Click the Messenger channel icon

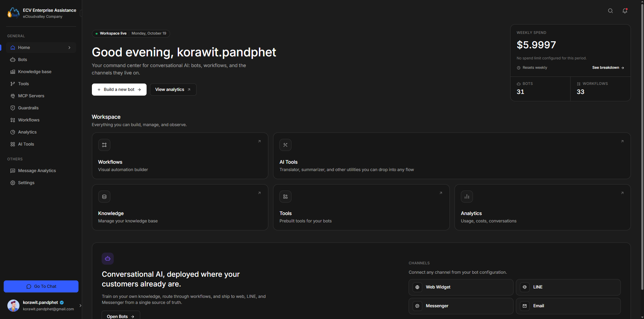pyautogui.click(x=417, y=306)
